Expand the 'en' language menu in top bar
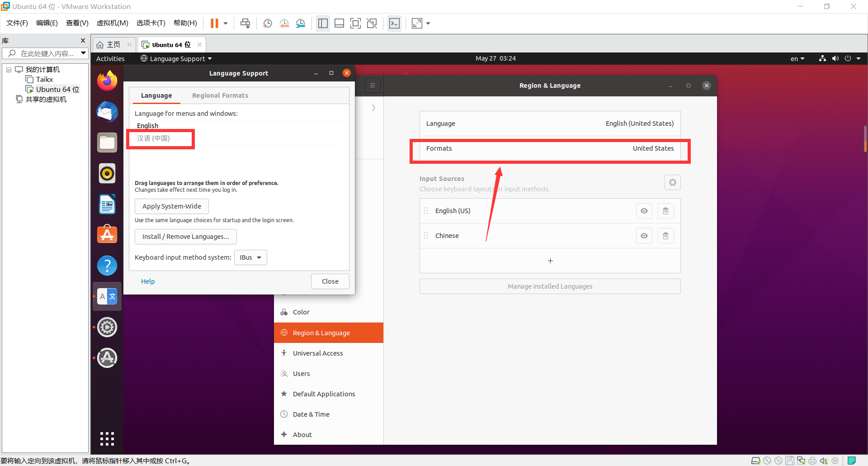Viewport: 868px width, 466px height. [797, 58]
